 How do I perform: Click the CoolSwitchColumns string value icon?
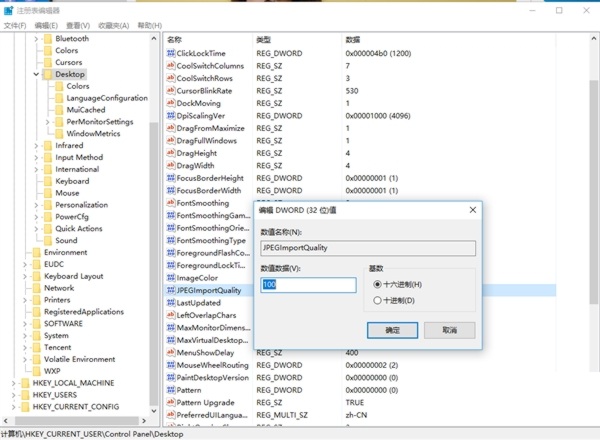coord(171,66)
